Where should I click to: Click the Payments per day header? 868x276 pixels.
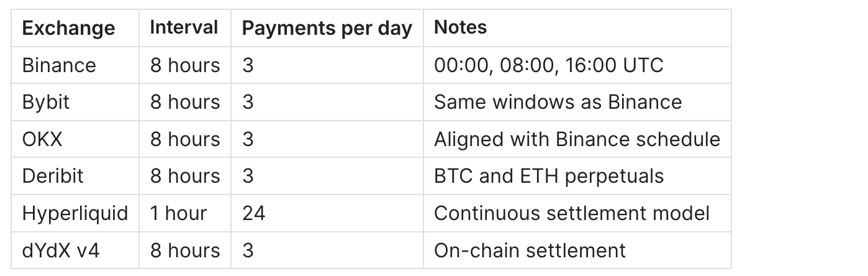click(327, 28)
